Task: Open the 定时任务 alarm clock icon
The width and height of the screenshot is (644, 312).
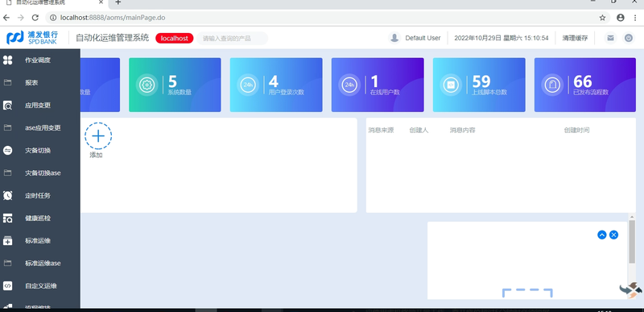Action: tap(7, 196)
